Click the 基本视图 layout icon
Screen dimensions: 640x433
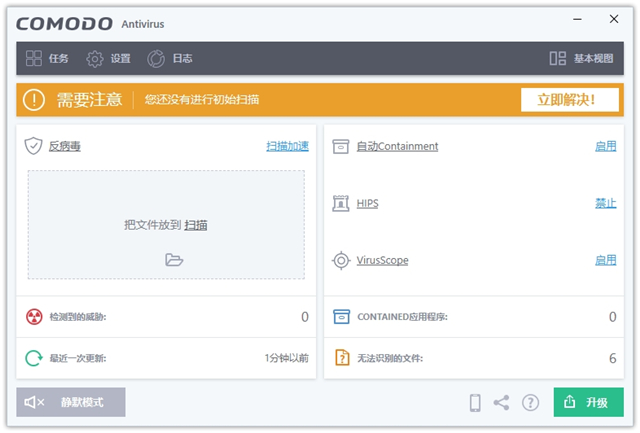click(x=558, y=58)
